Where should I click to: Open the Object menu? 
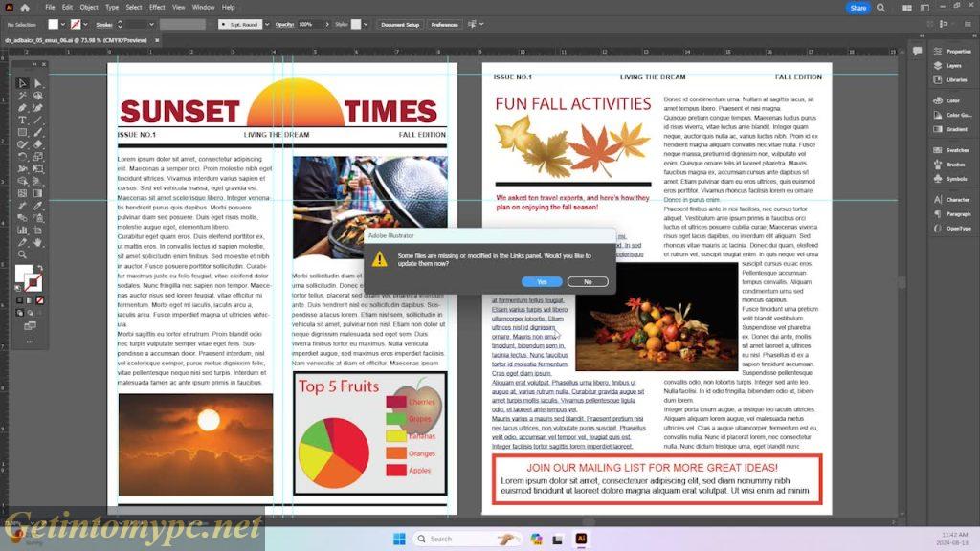coord(89,8)
